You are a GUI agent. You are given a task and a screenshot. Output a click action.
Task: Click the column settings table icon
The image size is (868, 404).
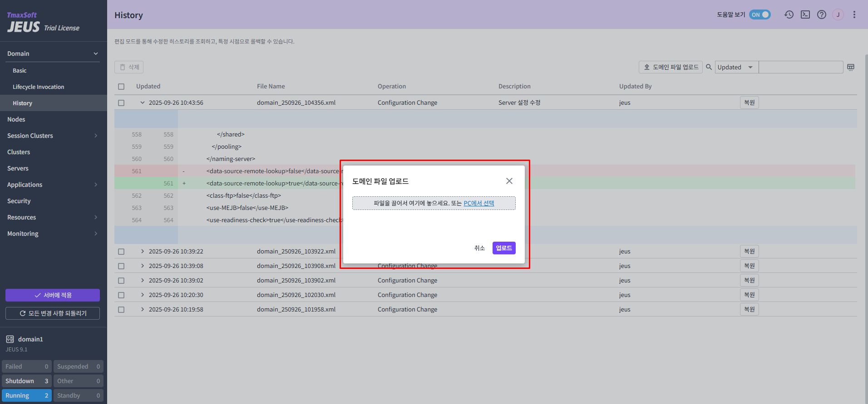851,67
